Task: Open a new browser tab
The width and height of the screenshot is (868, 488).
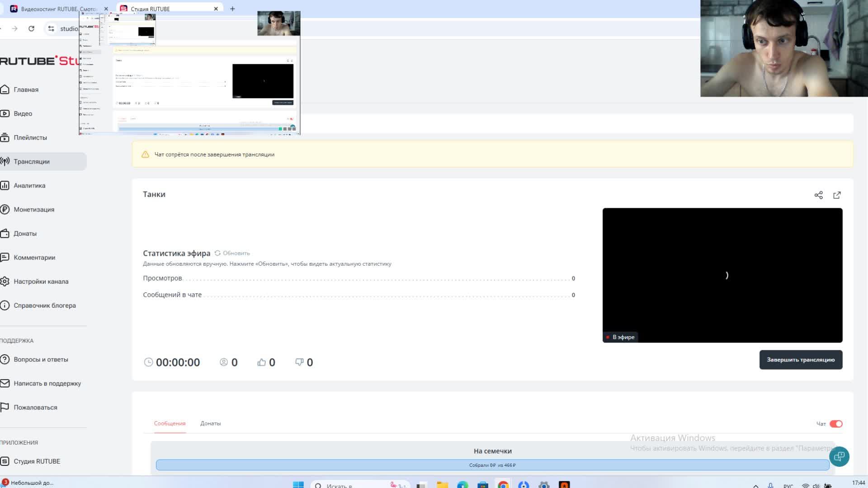Action: coord(232,9)
